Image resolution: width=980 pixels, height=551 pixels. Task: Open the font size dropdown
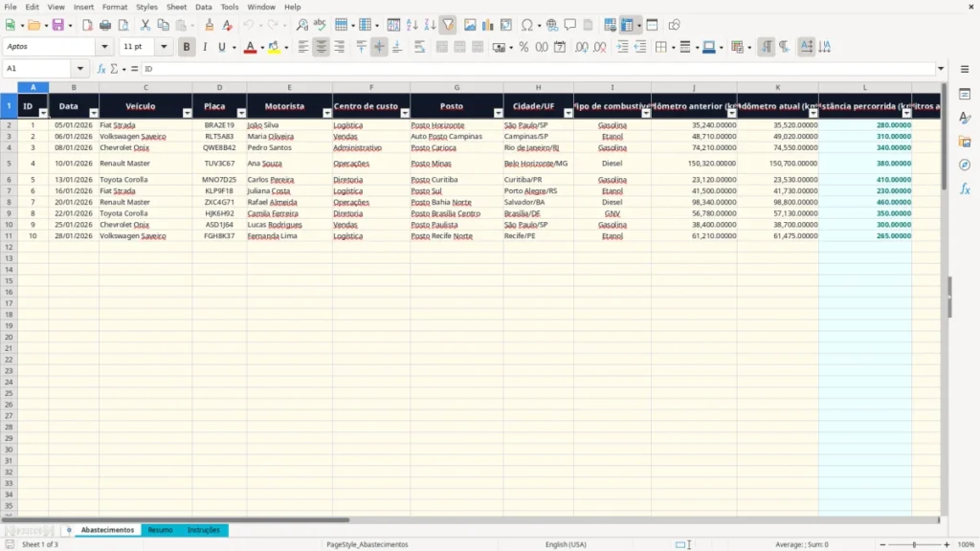click(164, 47)
